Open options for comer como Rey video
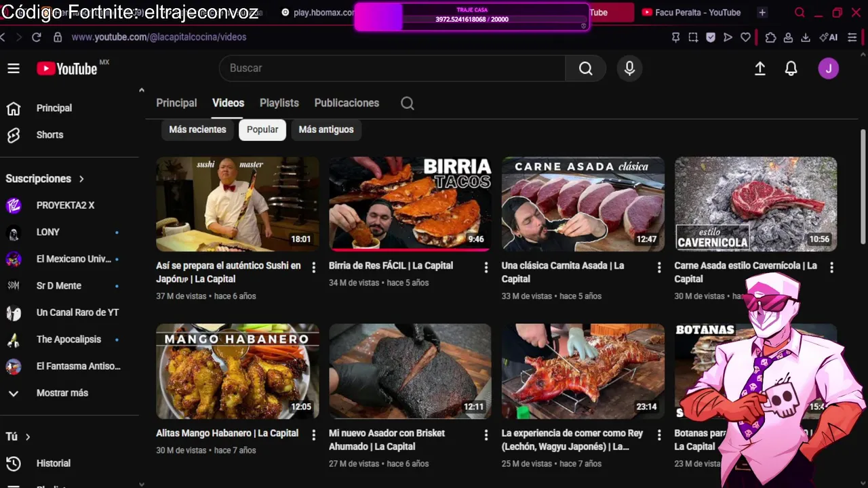The image size is (868, 488). click(x=658, y=435)
